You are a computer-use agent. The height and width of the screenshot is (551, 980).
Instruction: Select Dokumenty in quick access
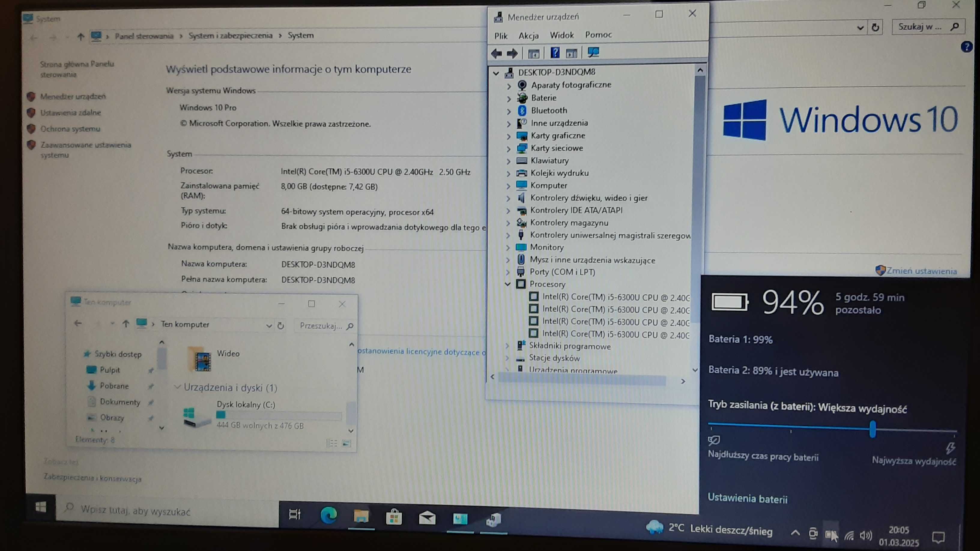pyautogui.click(x=120, y=402)
